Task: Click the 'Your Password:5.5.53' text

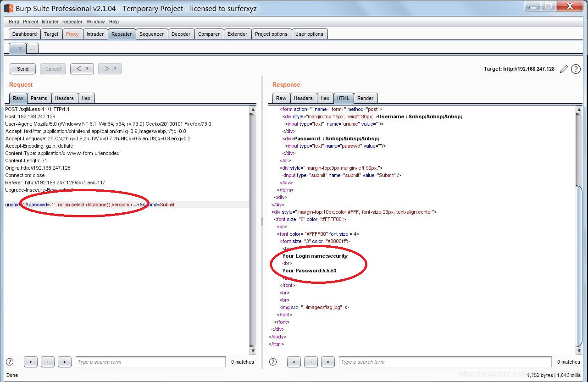Action: click(x=309, y=271)
